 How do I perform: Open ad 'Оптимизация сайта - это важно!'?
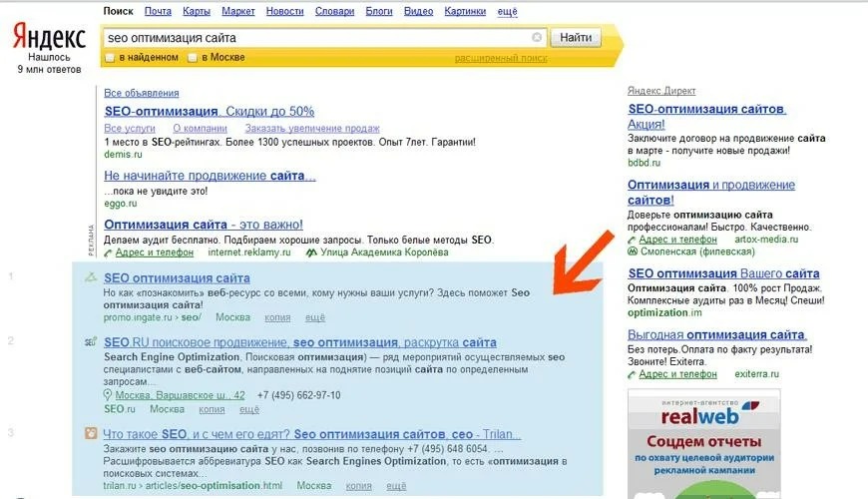click(204, 225)
